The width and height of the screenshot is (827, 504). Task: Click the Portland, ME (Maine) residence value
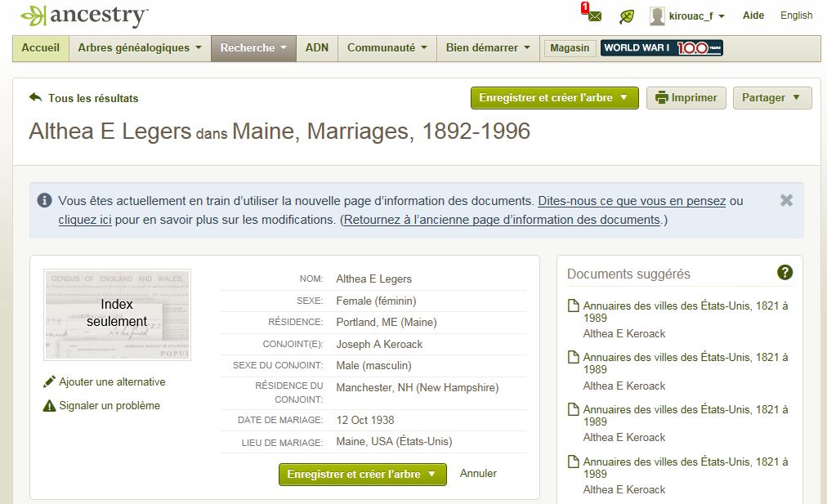[387, 322]
